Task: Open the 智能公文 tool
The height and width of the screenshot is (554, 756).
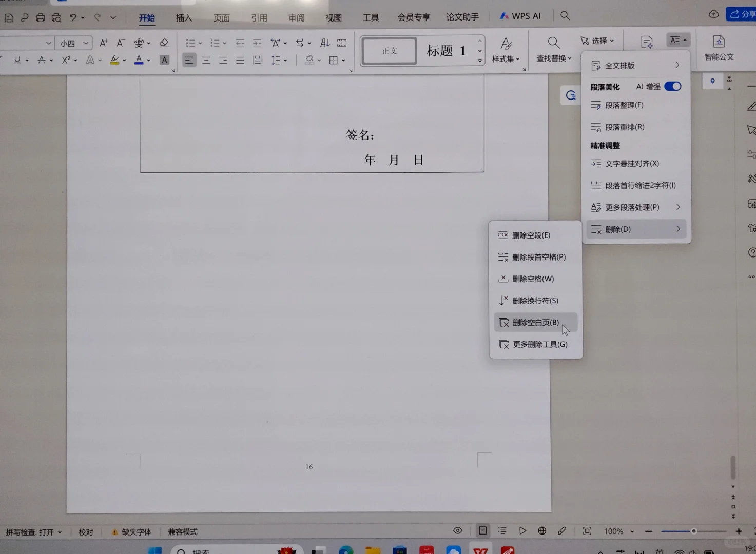Action: coord(719,48)
